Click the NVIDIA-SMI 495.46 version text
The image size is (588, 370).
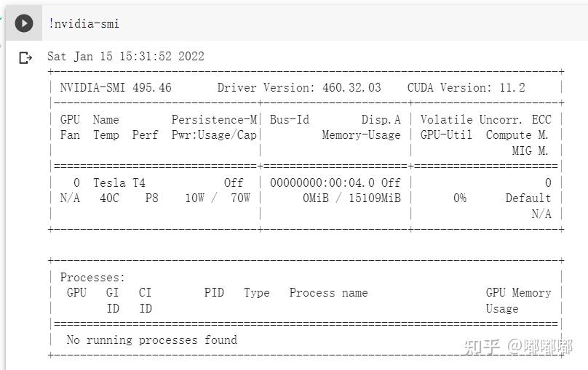click(116, 88)
